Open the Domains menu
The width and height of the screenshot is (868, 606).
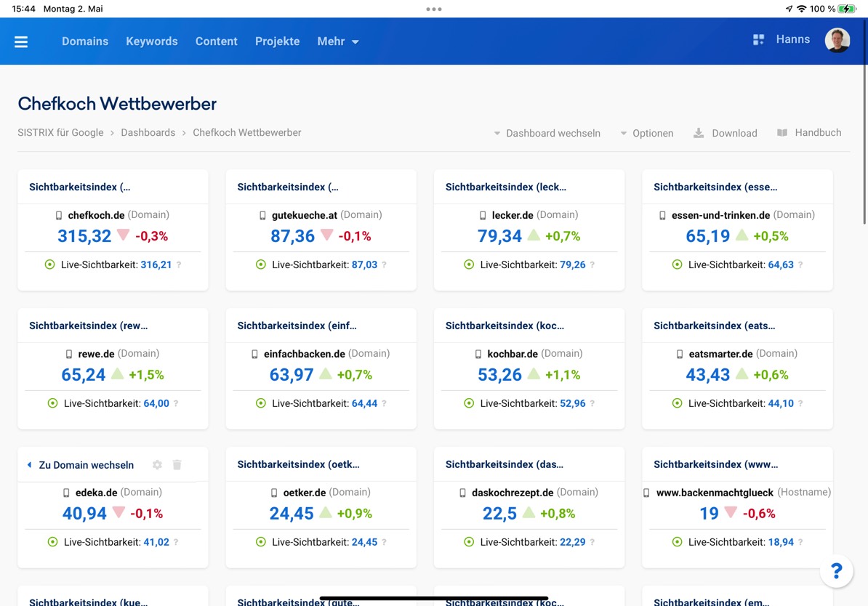(x=85, y=41)
